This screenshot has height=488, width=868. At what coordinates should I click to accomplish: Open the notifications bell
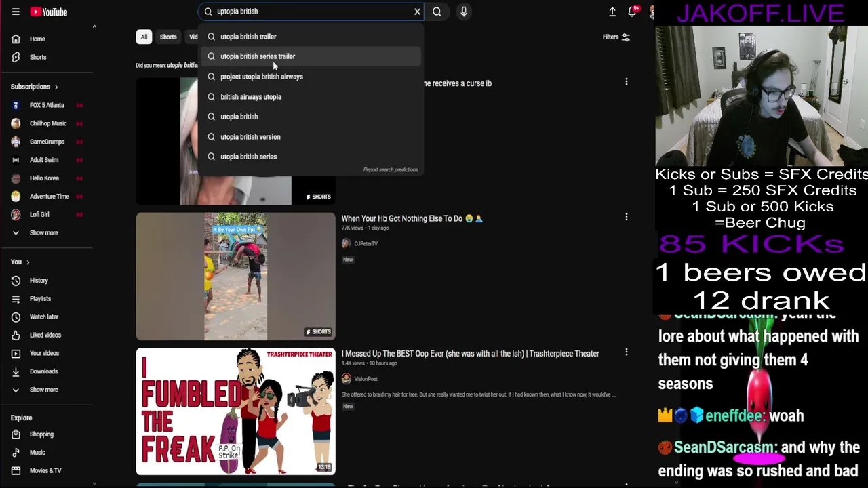pos(632,12)
